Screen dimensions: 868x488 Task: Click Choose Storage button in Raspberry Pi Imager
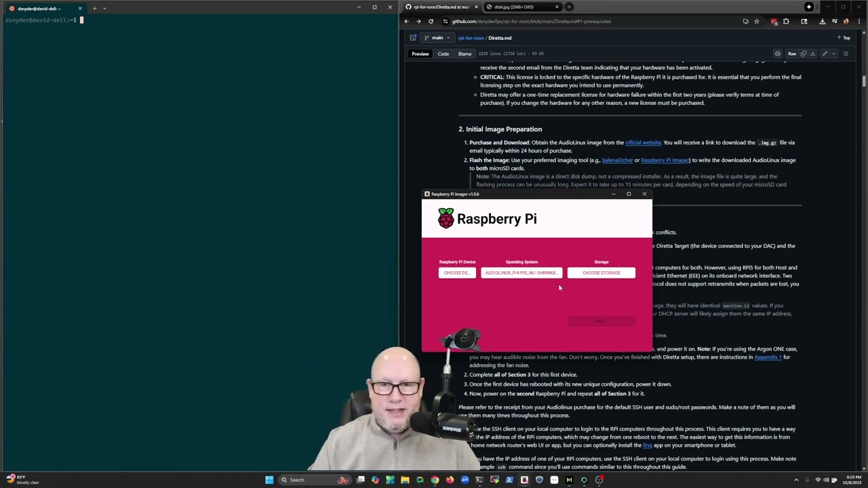601,272
